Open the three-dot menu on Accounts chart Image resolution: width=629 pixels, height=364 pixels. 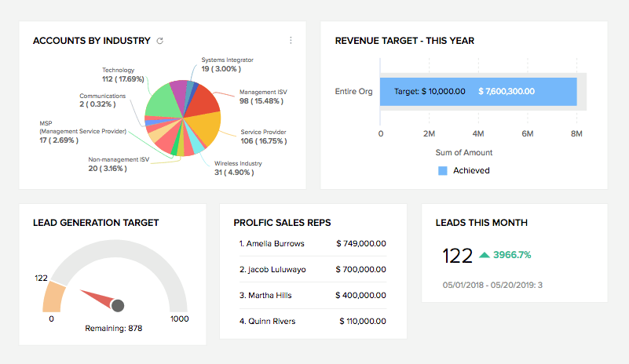pyautogui.click(x=291, y=40)
